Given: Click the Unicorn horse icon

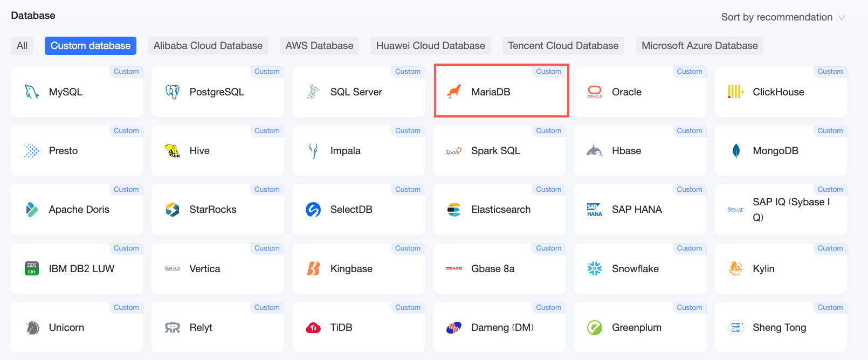Looking at the screenshot, I should click(32, 328).
